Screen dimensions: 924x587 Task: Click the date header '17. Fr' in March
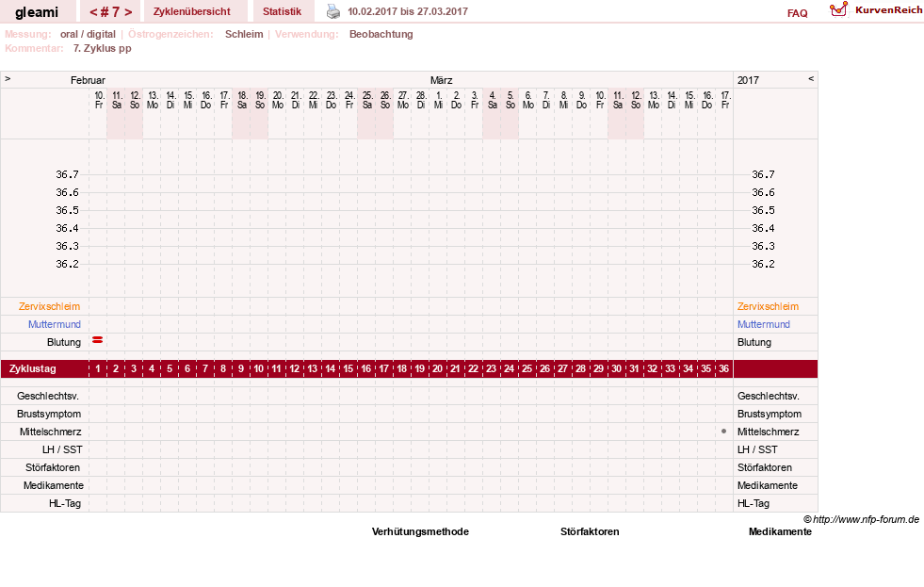[x=725, y=100]
